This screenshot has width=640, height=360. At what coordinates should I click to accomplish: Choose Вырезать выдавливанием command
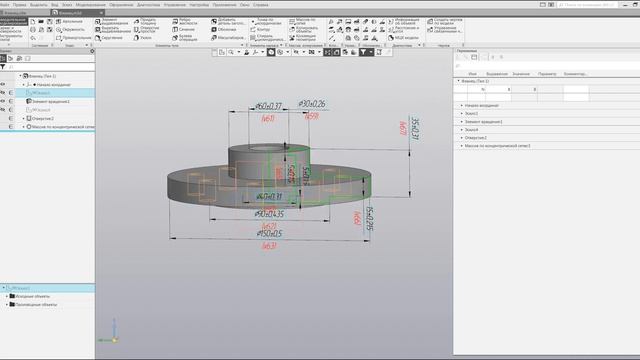[113, 29]
